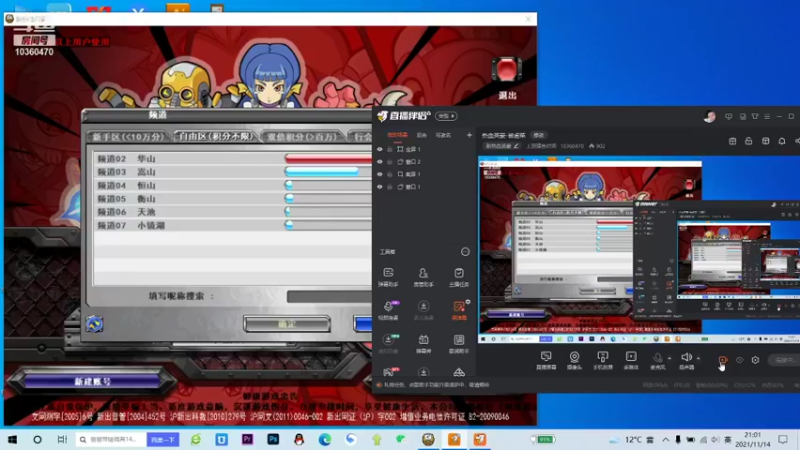Expand speaker options arrow

pos(698,358)
